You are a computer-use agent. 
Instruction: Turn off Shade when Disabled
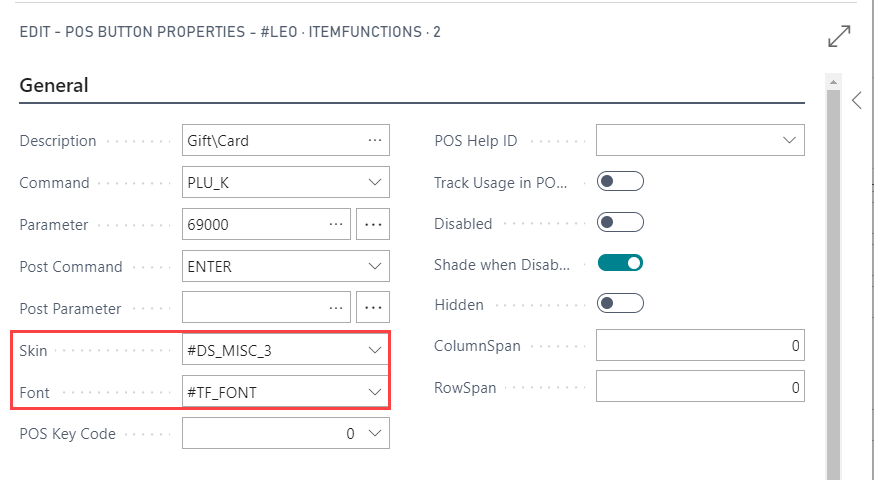click(x=620, y=264)
